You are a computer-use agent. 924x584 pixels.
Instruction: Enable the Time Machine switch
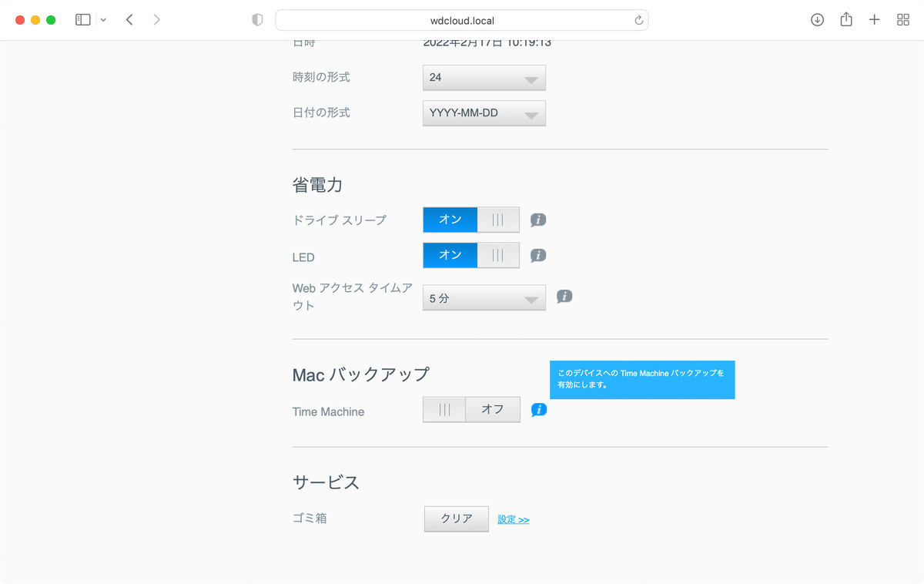(x=471, y=409)
